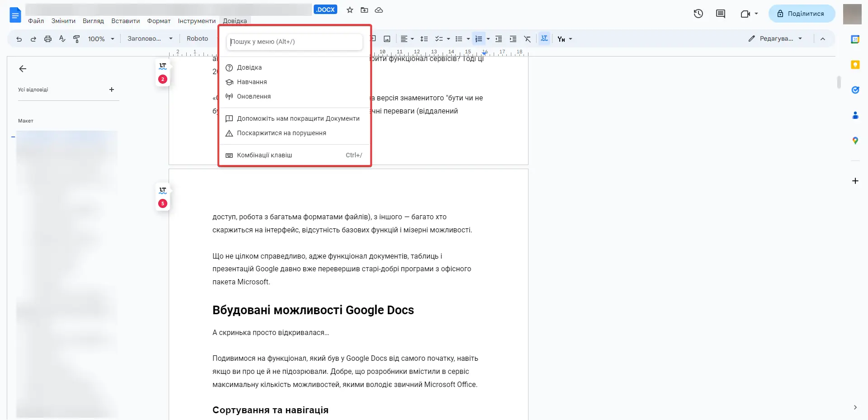Open the paragraph style dropdown
The width and height of the screenshot is (868, 420).
coord(150,39)
